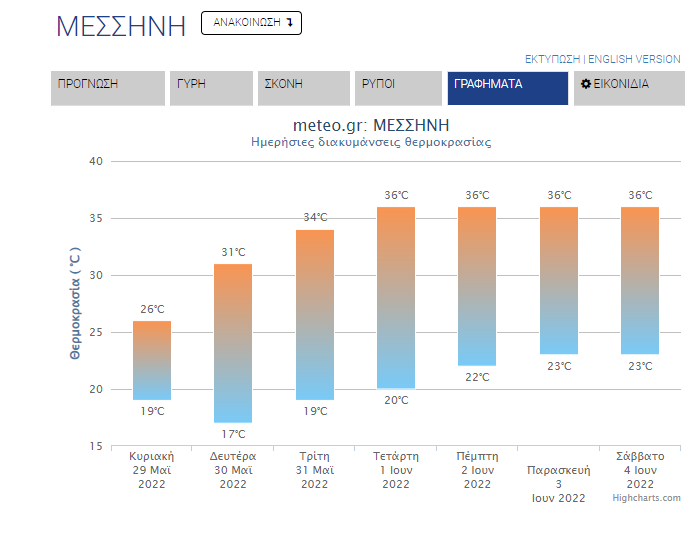The image size is (700, 536).
Task: Switch to the ΠΡΟΓΝΩΣΗ tab
Action: point(108,88)
